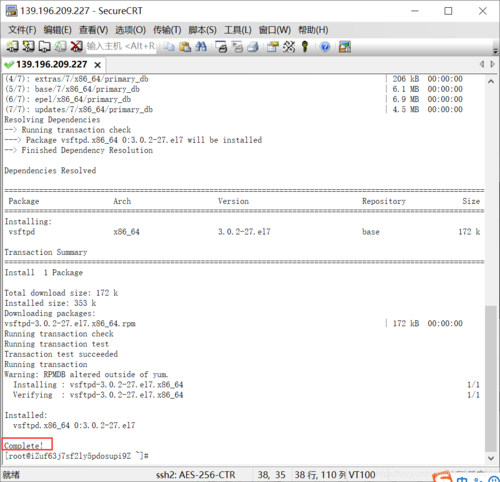Click the Quick Connect toolbar icon
The height and width of the screenshot is (482, 500).
[28, 46]
